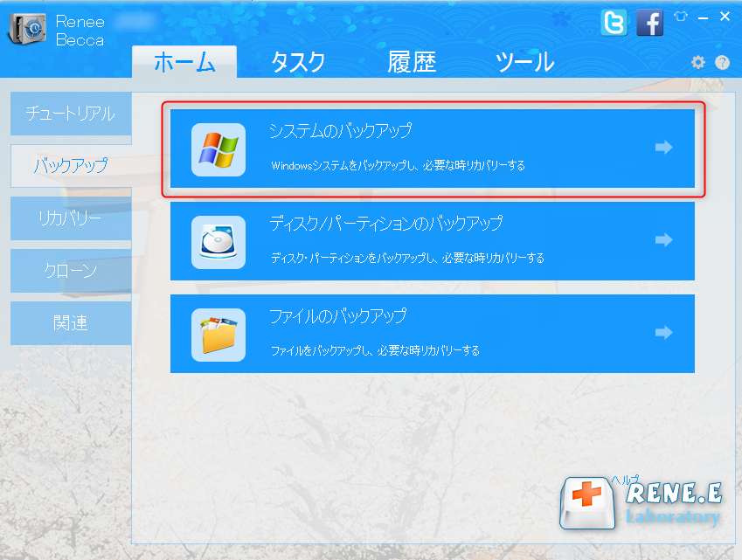Click the RENE.E Laboratory help logo
The image size is (742, 560).
click(641, 502)
